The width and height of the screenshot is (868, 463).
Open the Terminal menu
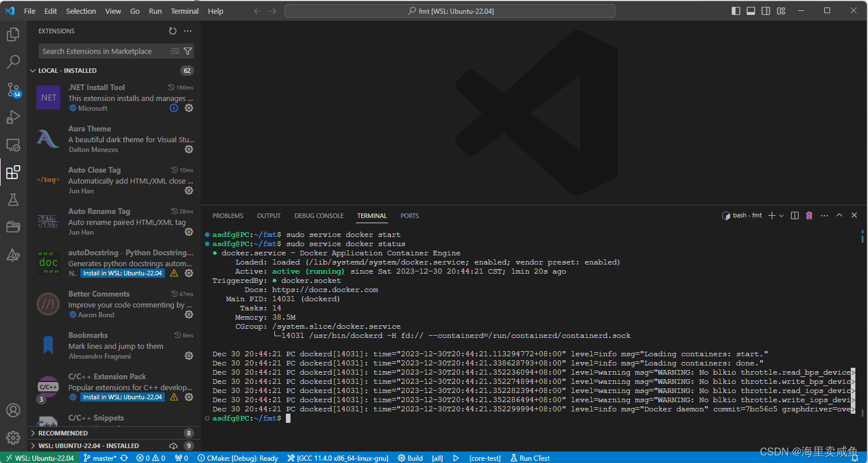coord(184,10)
